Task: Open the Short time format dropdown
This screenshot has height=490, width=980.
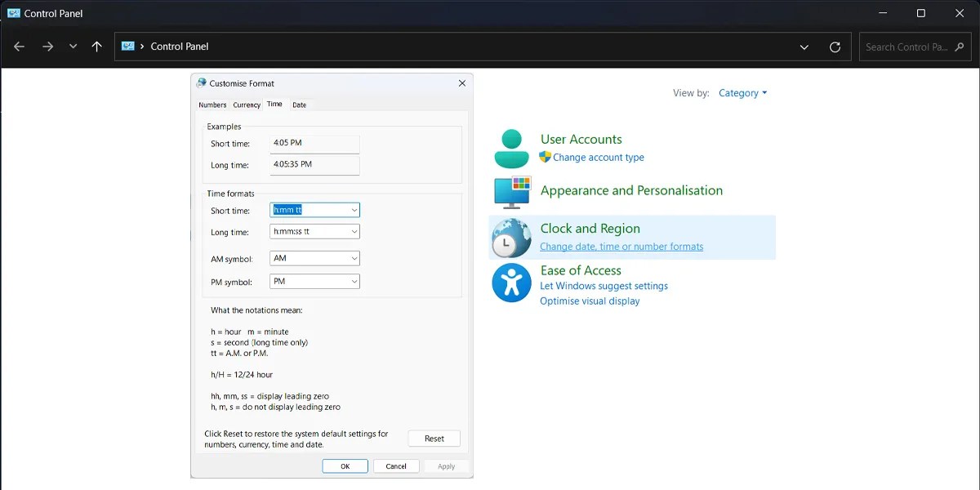Action: tap(354, 210)
